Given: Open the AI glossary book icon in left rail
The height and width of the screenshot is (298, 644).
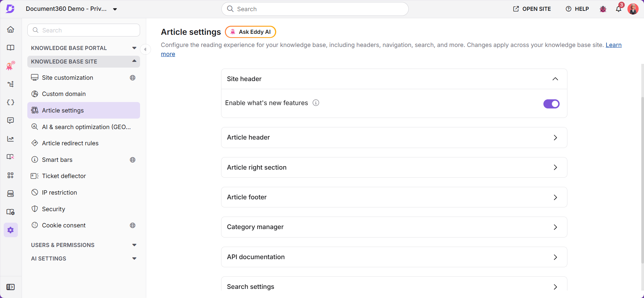Looking at the screenshot, I should click(10, 157).
